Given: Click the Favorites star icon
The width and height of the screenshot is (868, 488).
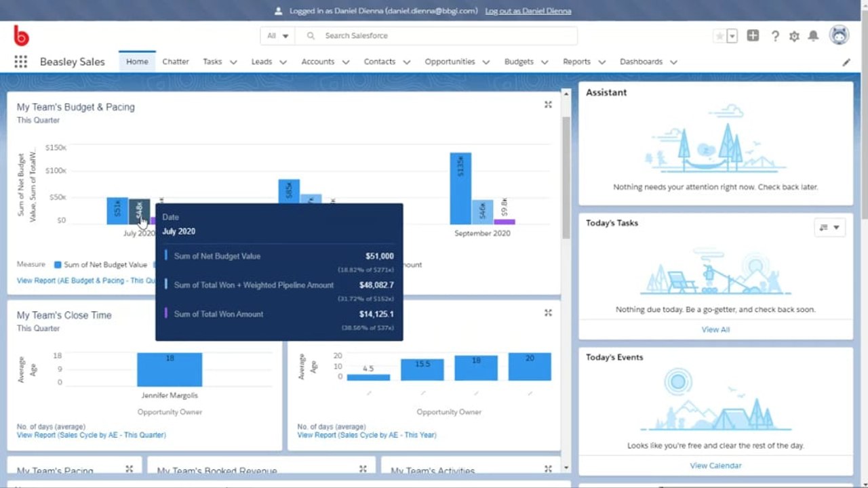Looking at the screenshot, I should (719, 36).
